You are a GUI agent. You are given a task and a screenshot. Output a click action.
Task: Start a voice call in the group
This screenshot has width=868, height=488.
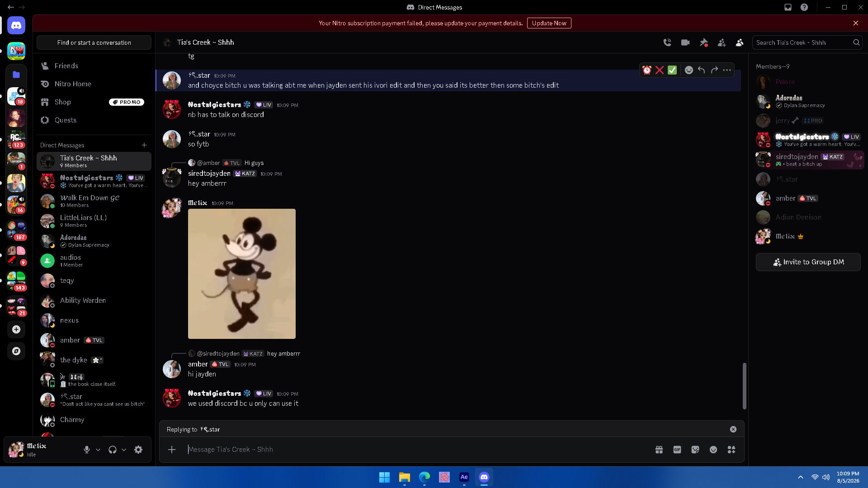point(667,42)
